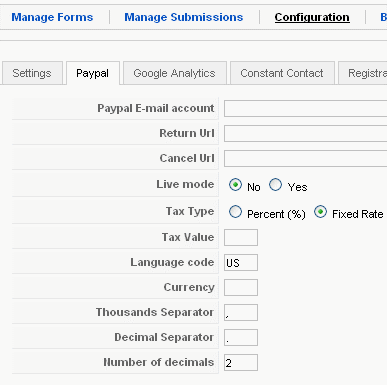
Task: Go to Manage Submissions
Action: pos(184,17)
